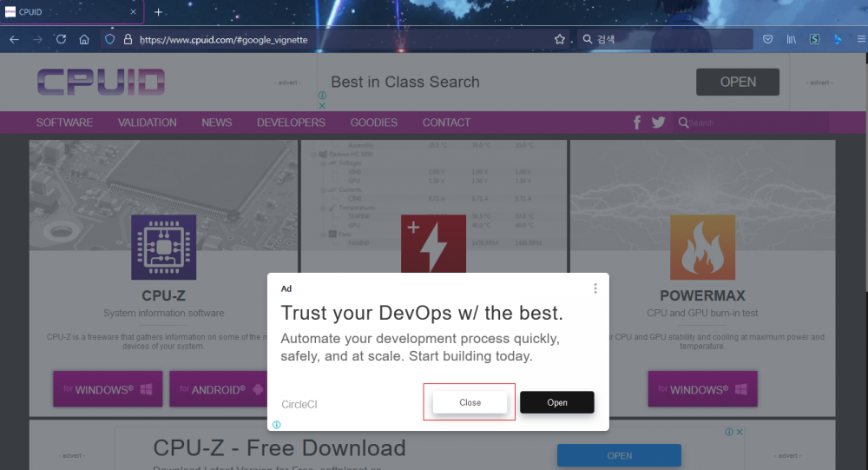This screenshot has width=868, height=470.
Task: Click OPEN on CPU-Z Free Download ad
Action: pyautogui.click(x=619, y=455)
